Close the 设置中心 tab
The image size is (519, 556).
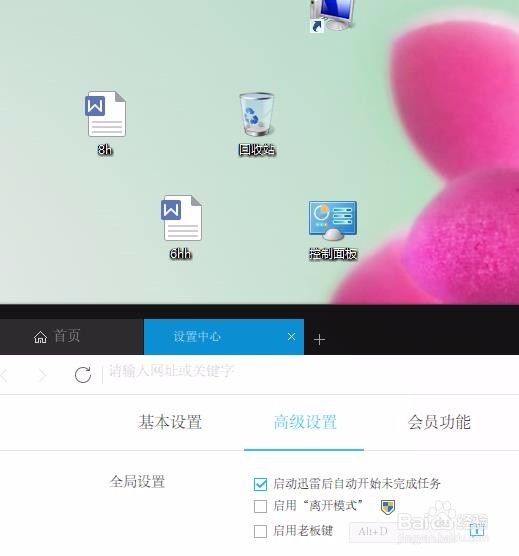pyautogui.click(x=291, y=337)
